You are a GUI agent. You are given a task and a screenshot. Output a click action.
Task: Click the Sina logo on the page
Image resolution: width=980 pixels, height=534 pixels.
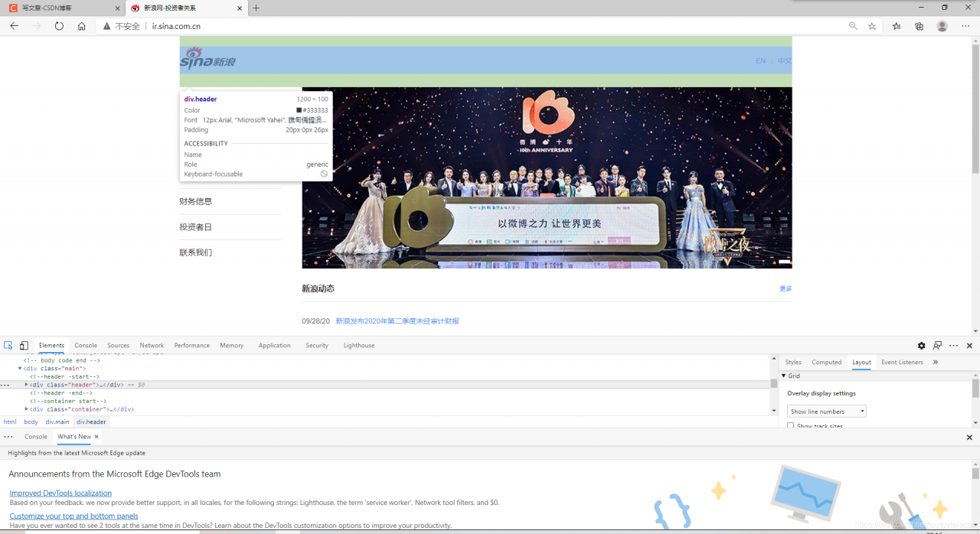[x=207, y=58]
